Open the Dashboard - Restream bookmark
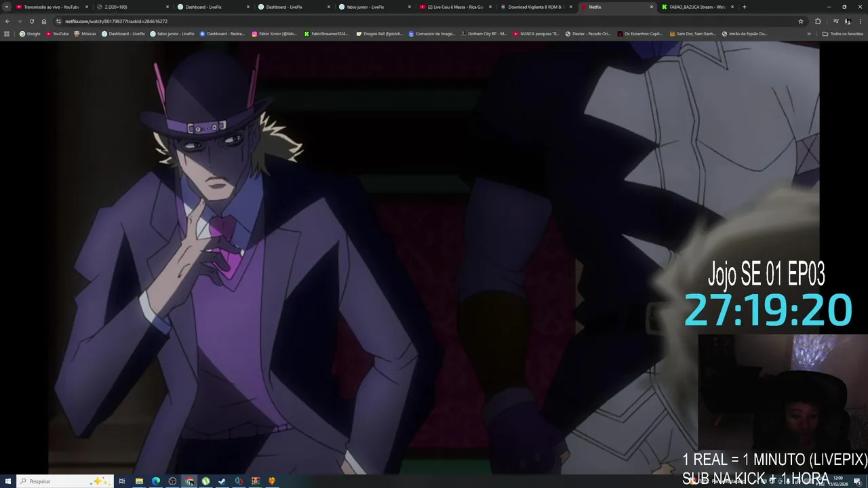The height and width of the screenshot is (488, 868). pyautogui.click(x=222, y=33)
